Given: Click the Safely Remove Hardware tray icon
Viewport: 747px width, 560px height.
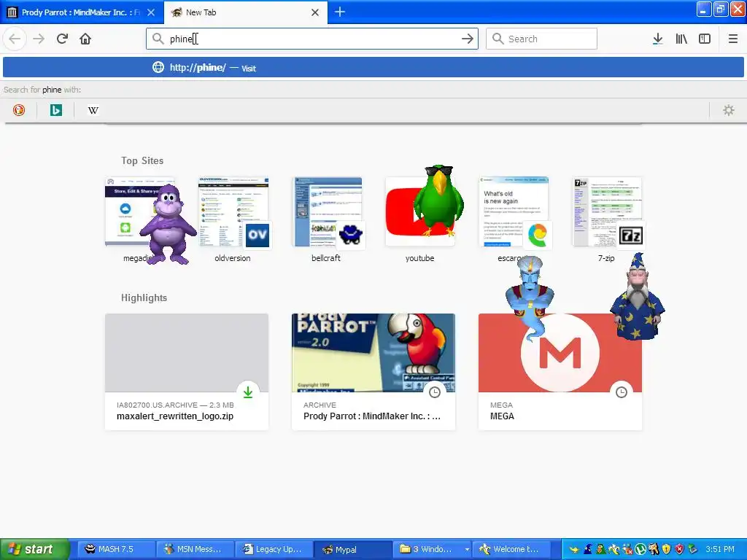Looking at the screenshot, I should coord(693,549).
